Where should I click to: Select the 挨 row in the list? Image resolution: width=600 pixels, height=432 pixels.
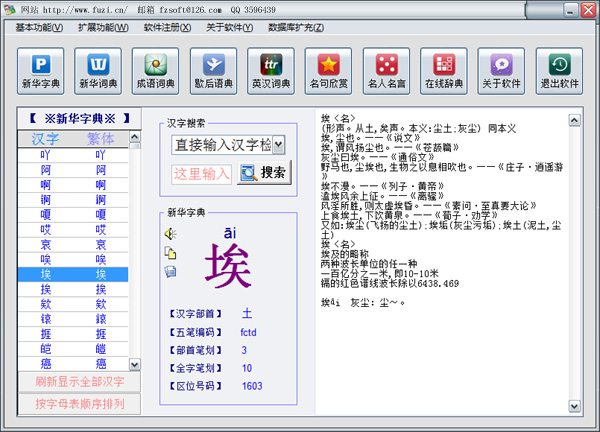(x=73, y=289)
